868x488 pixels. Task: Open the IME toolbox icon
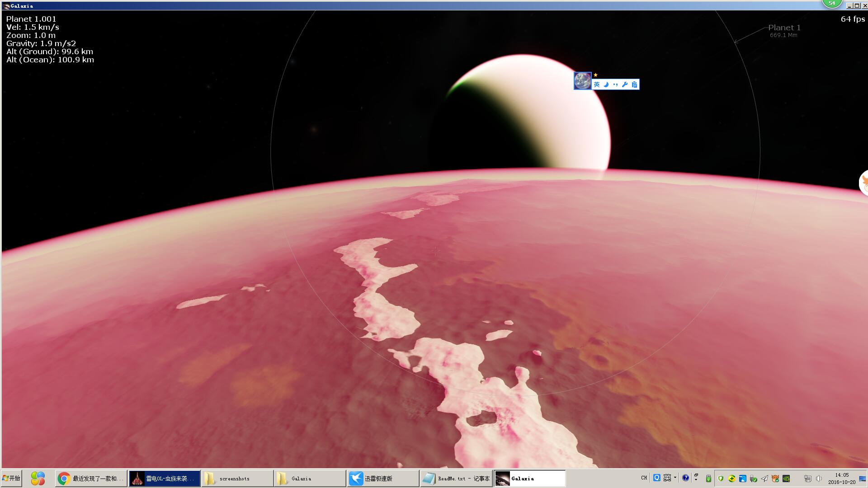tap(634, 84)
